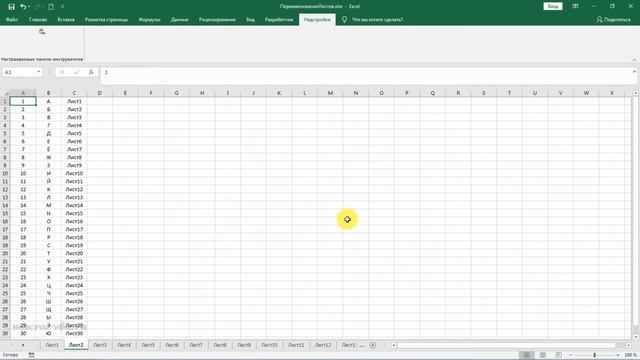Save the workbook from quick access toolbar
This screenshot has width=640, height=360.
pyautogui.click(x=11, y=7)
